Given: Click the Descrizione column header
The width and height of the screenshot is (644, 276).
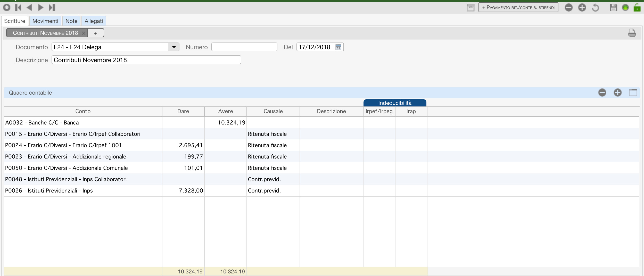Looking at the screenshot, I should click(331, 111).
